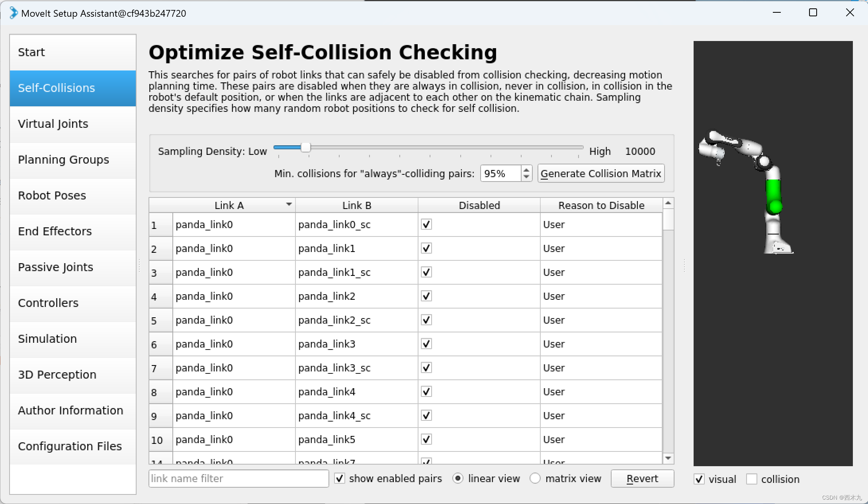Toggle Disabled checkbox for panda_link4 row
Screen dimensions: 868x504
pyautogui.click(x=426, y=392)
